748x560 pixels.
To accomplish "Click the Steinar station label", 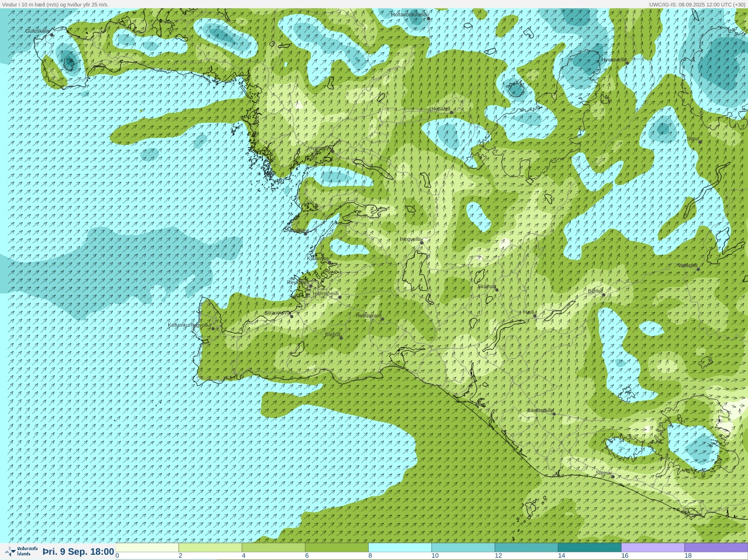I will click(x=604, y=473).
